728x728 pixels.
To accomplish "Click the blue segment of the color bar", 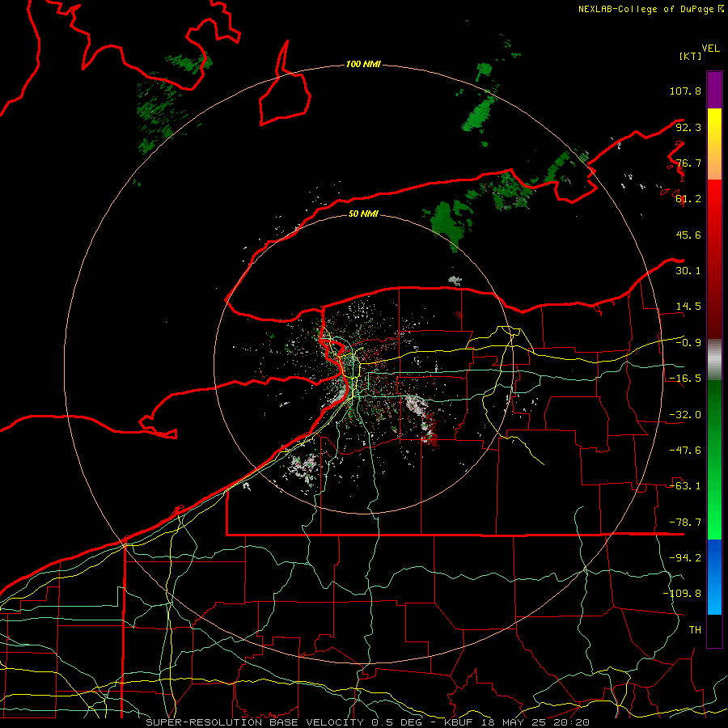I will point(714,577).
